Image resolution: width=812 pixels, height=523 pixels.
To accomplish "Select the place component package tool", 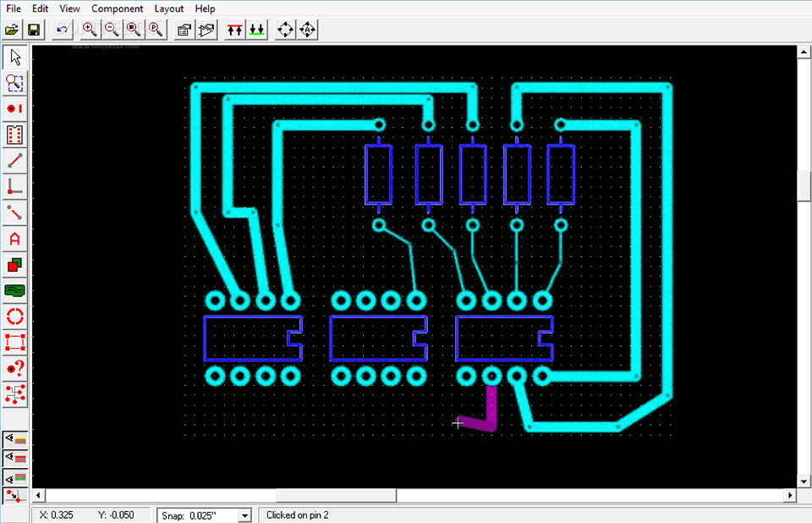I will click(14, 135).
